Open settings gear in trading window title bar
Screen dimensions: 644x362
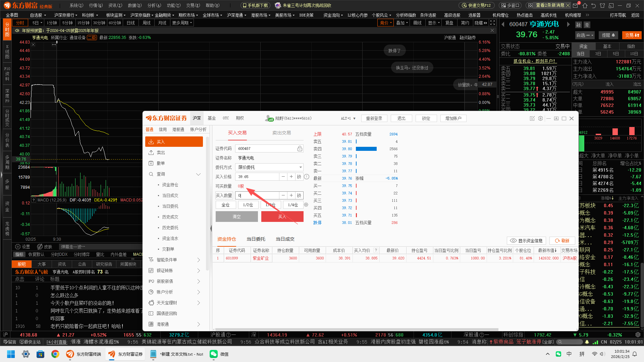click(x=540, y=118)
